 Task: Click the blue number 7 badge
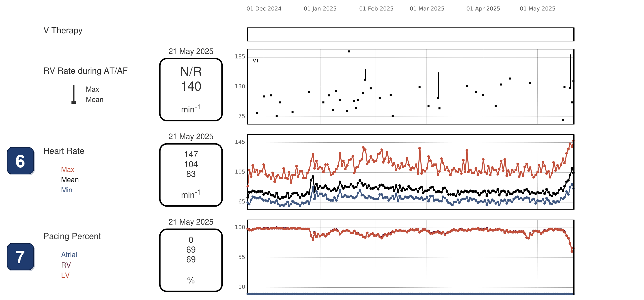click(x=20, y=257)
